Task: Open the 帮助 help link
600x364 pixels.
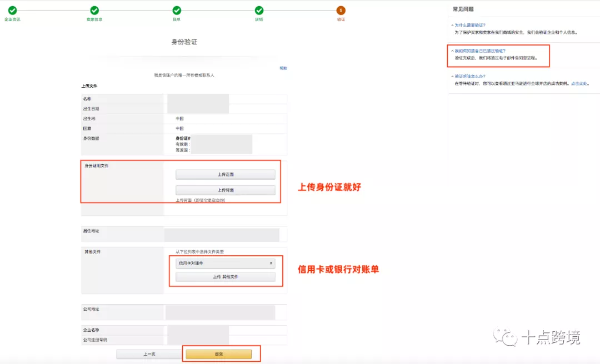Action: (x=283, y=68)
